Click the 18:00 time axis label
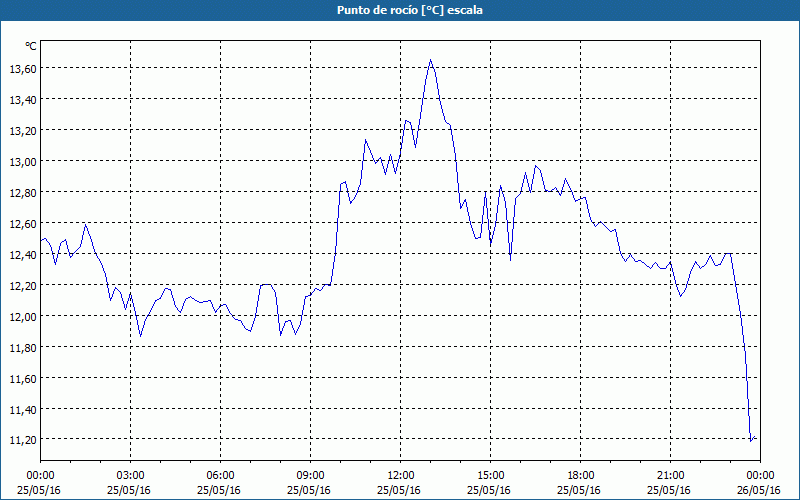The width and height of the screenshot is (800, 500). [581, 476]
